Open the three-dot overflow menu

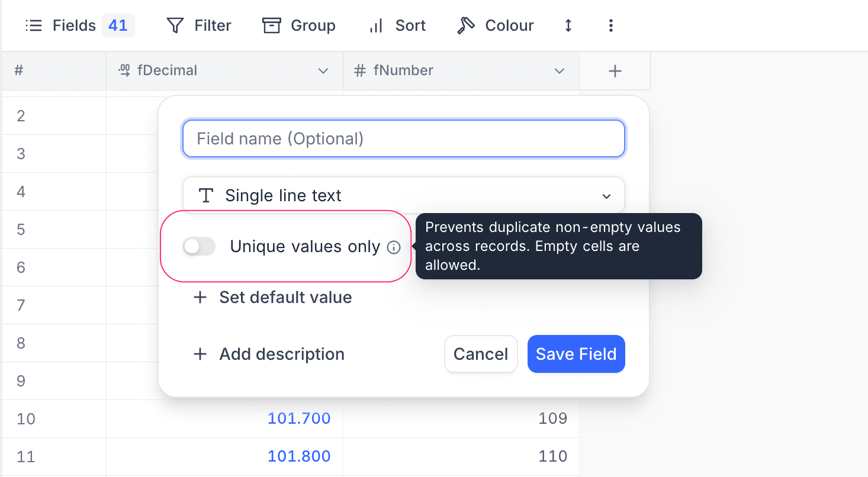[x=610, y=25]
